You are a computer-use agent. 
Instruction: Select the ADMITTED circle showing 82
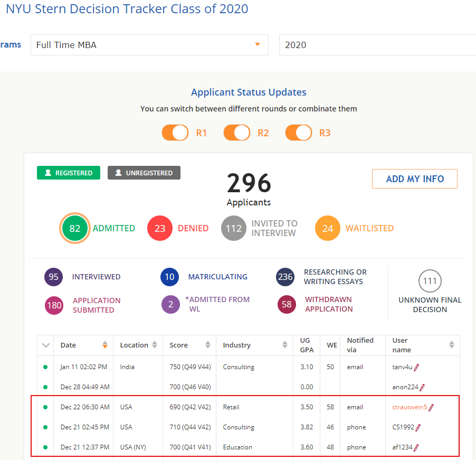(x=74, y=228)
